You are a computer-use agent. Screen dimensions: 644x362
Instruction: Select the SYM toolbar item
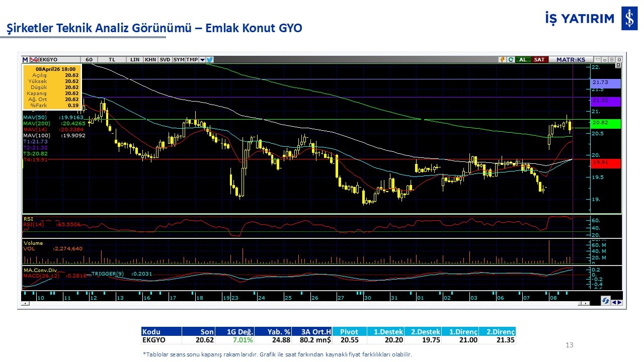coord(179,59)
